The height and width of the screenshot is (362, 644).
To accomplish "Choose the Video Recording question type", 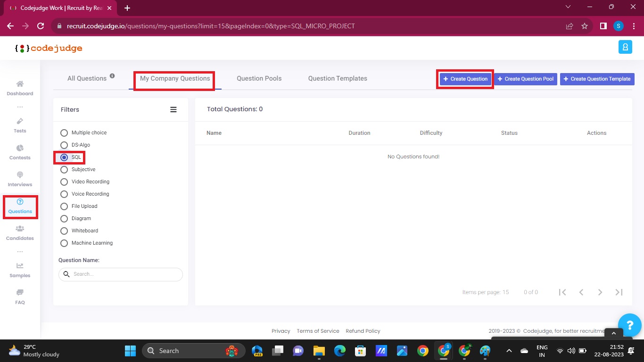I will pos(64,181).
